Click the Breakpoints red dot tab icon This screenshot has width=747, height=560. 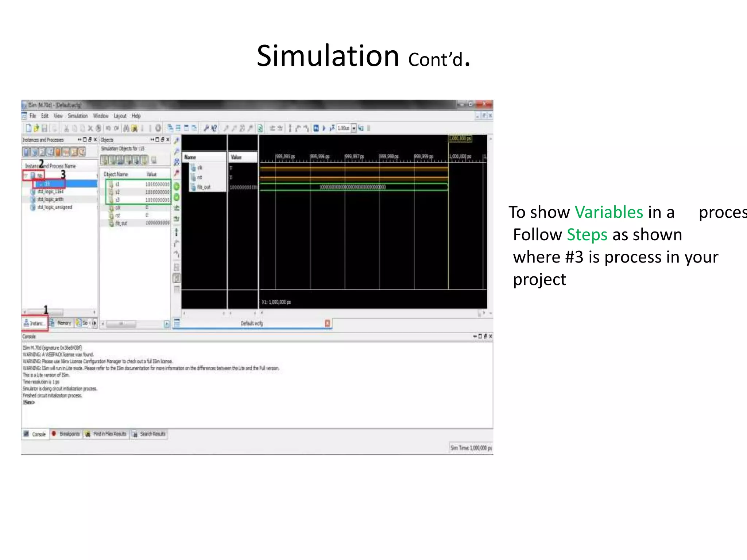click(54, 433)
